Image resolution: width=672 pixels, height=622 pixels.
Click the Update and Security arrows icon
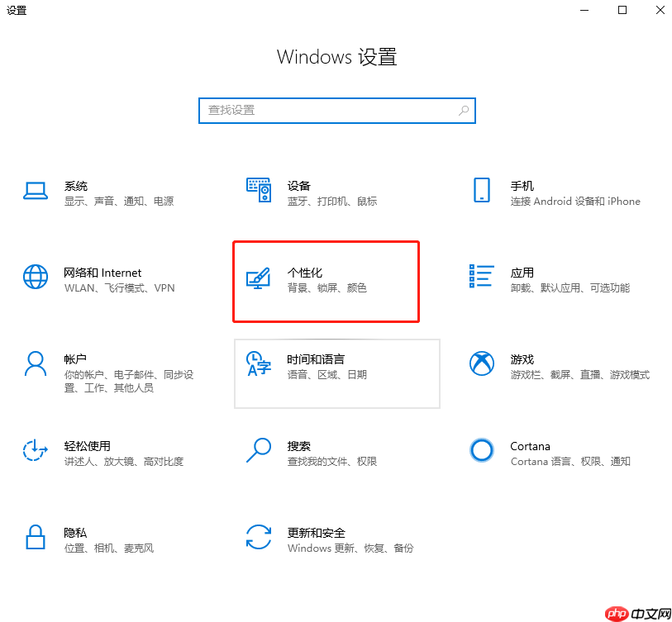(259, 537)
